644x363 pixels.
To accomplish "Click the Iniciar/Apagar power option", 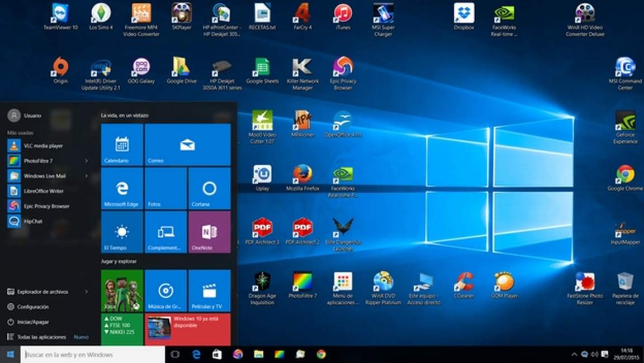I will pos(32,322).
